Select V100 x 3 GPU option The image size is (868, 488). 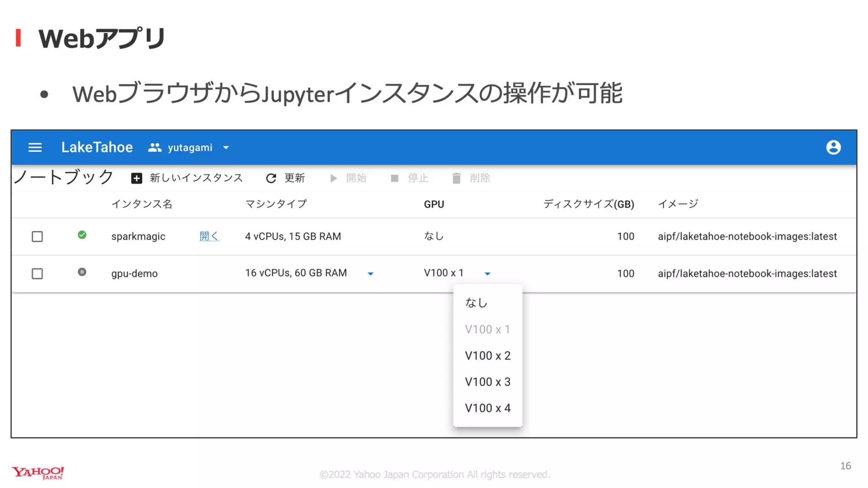pos(487,382)
